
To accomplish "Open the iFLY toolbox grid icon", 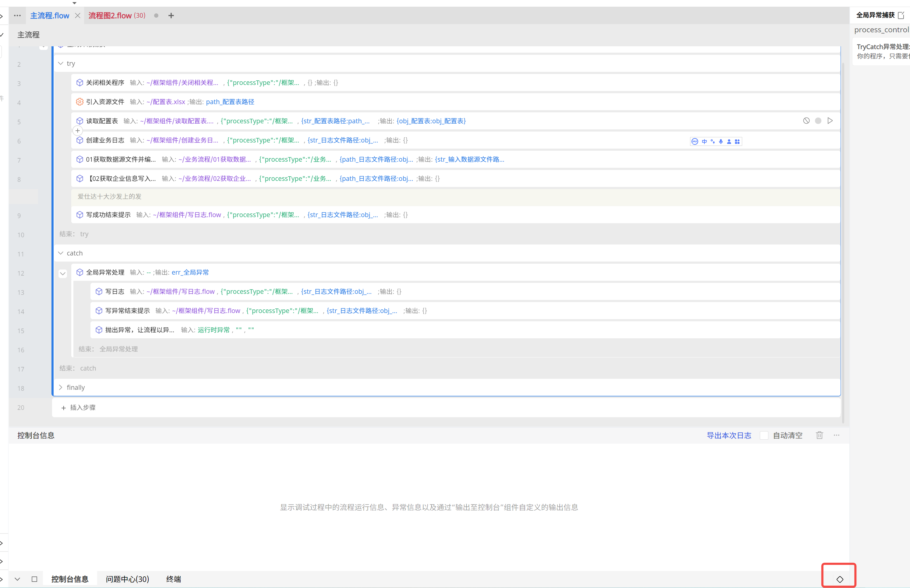I will click(x=737, y=142).
